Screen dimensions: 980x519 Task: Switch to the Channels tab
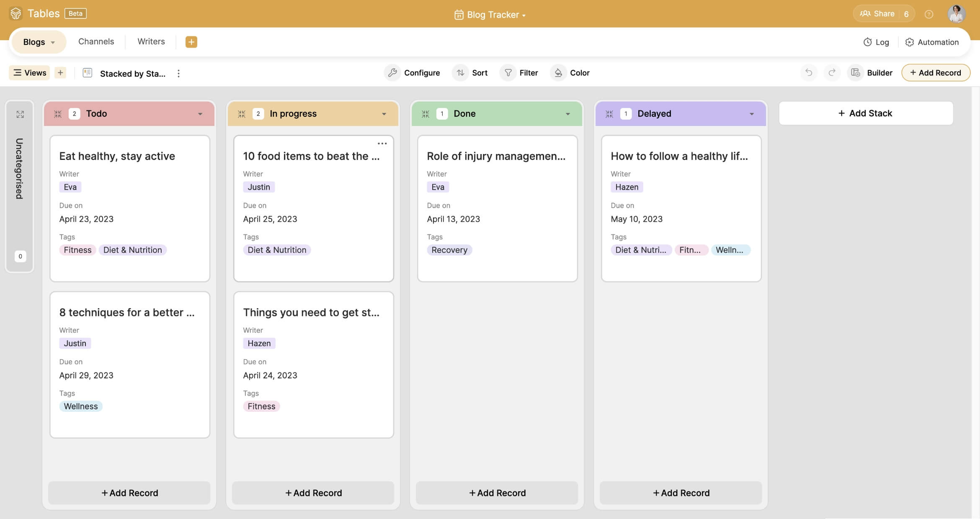(x=96, y=41)
